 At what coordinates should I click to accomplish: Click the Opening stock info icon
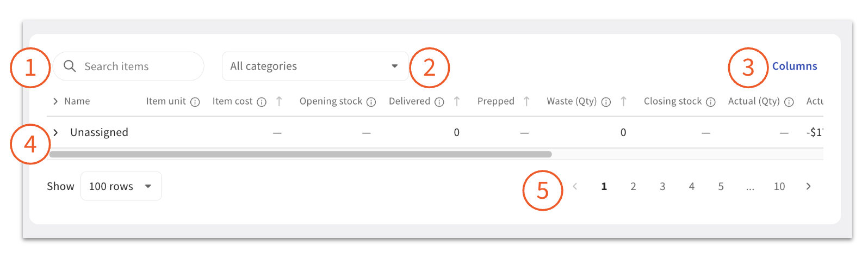[x=371, y=102]
